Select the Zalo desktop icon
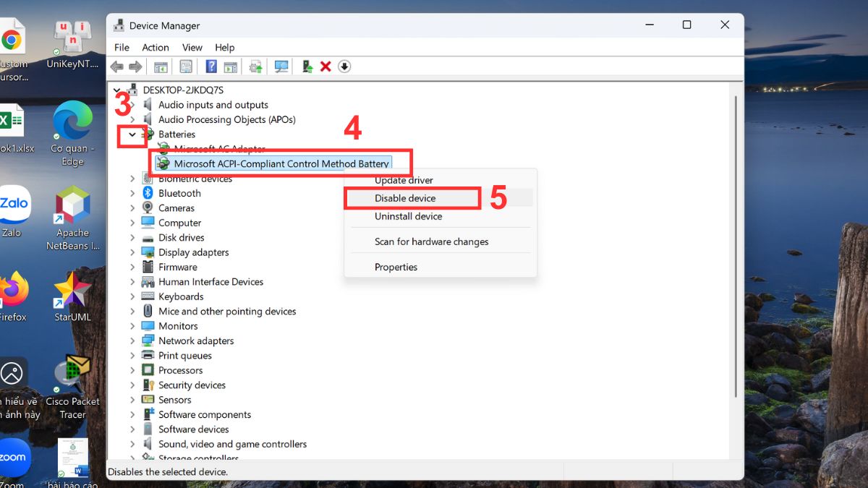Image resolution: width=868 pixels, height=488 pixels. point(14,212)
